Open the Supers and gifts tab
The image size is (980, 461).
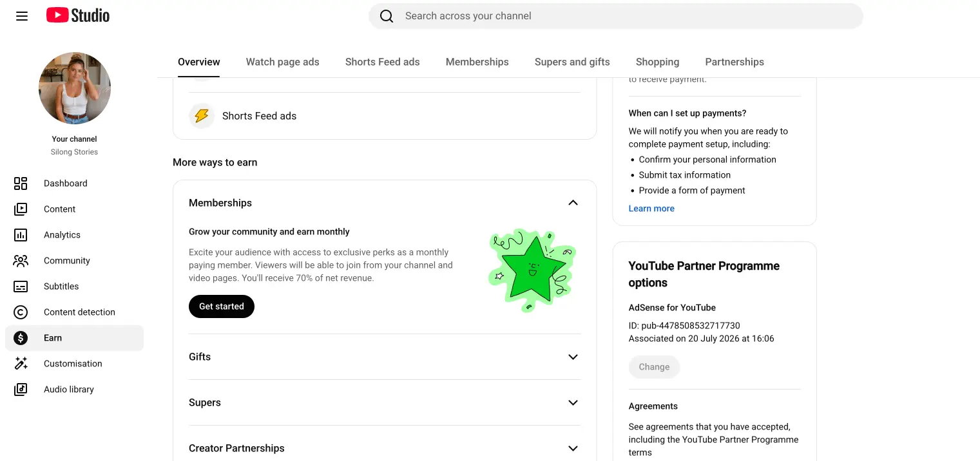tap(572, 62)
